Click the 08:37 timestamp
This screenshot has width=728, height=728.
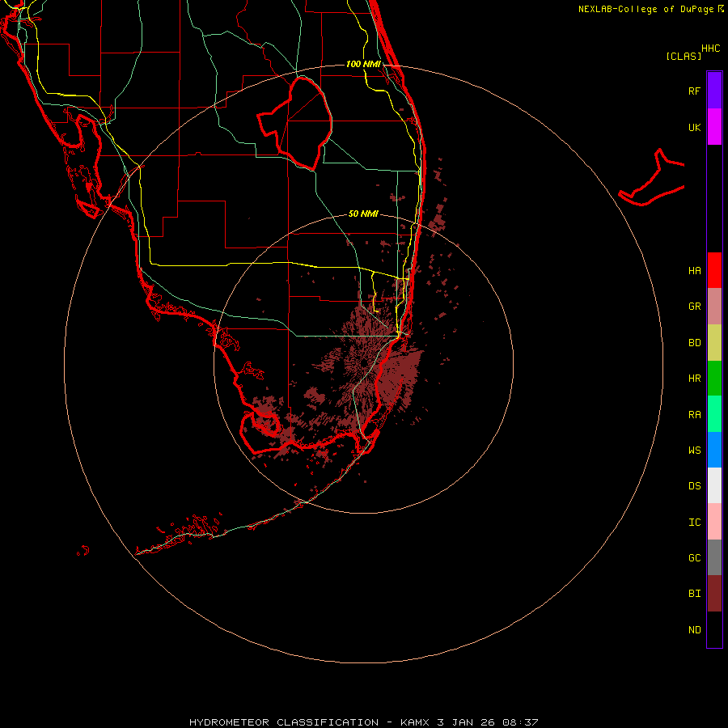click(520, 722)
